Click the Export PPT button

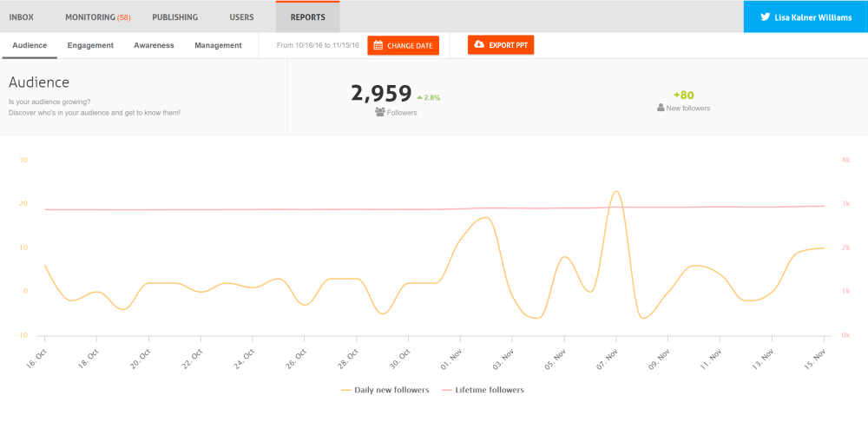pos(501,45)
